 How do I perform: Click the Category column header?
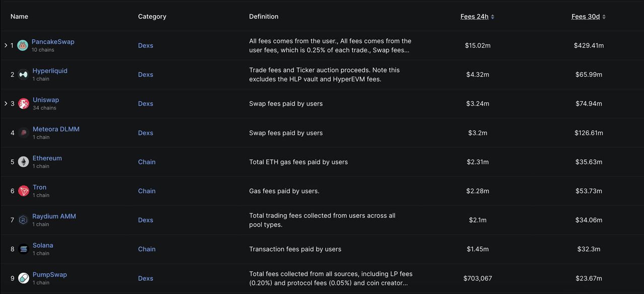point(152,17)
